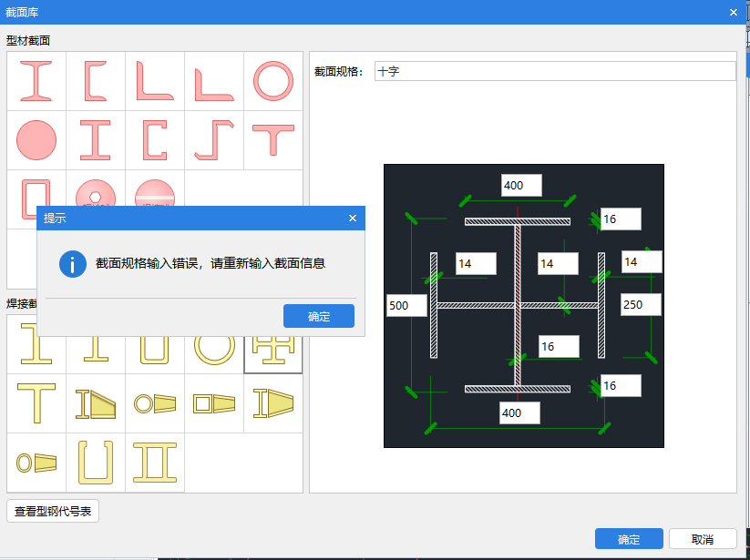Choose the tapered oval tube welded section
750x560 pixels.
[x=36, y=463]
